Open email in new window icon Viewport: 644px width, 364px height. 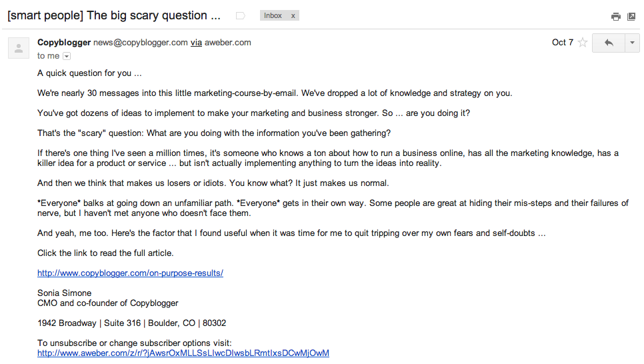pos(631,17)
